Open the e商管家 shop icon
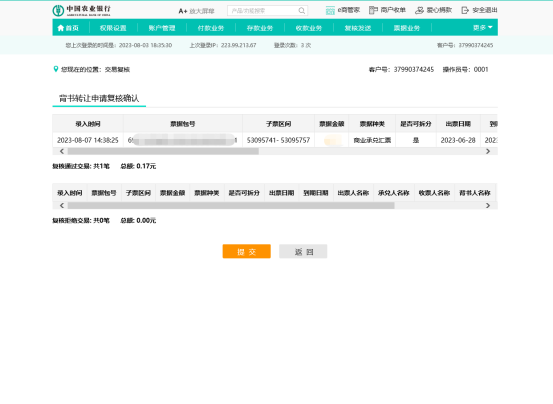Screen dimensions: 553x404 330,10
